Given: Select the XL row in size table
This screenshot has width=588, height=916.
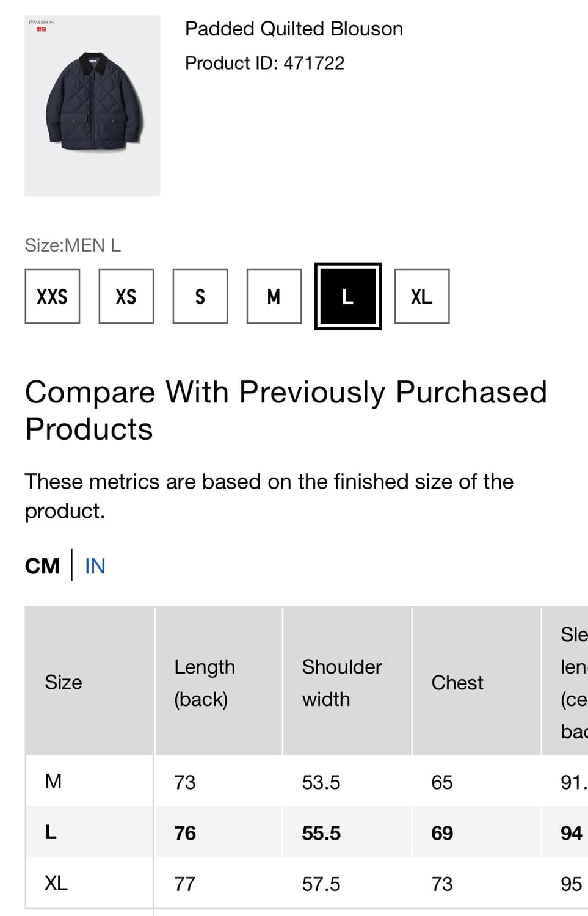Looking at the screenshot, I should [x=56, y=883].
